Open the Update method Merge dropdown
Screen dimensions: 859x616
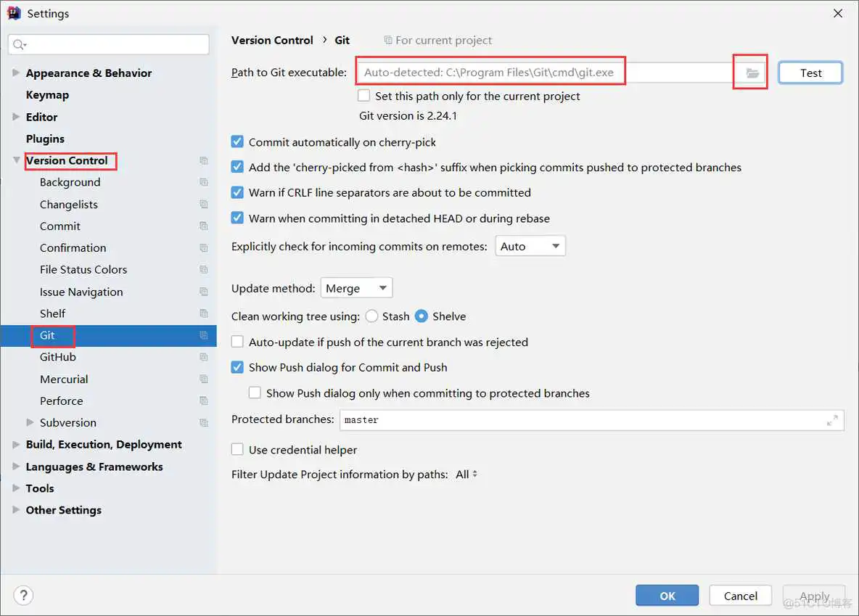(356, 288)
